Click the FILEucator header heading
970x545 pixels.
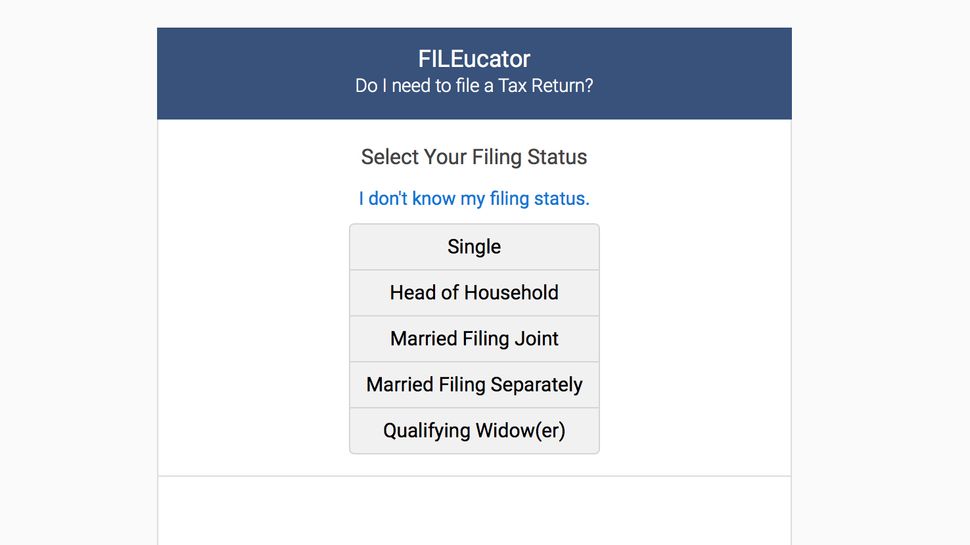(474, 58)
